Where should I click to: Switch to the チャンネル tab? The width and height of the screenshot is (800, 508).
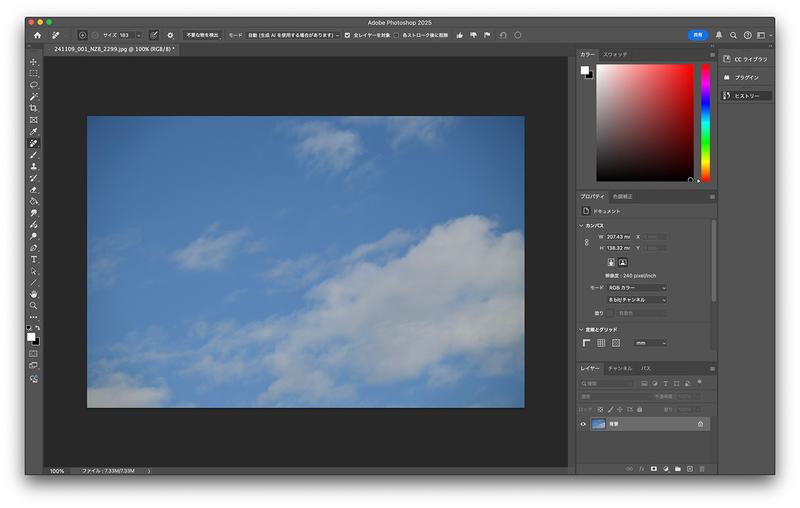(x=620, y=368)
